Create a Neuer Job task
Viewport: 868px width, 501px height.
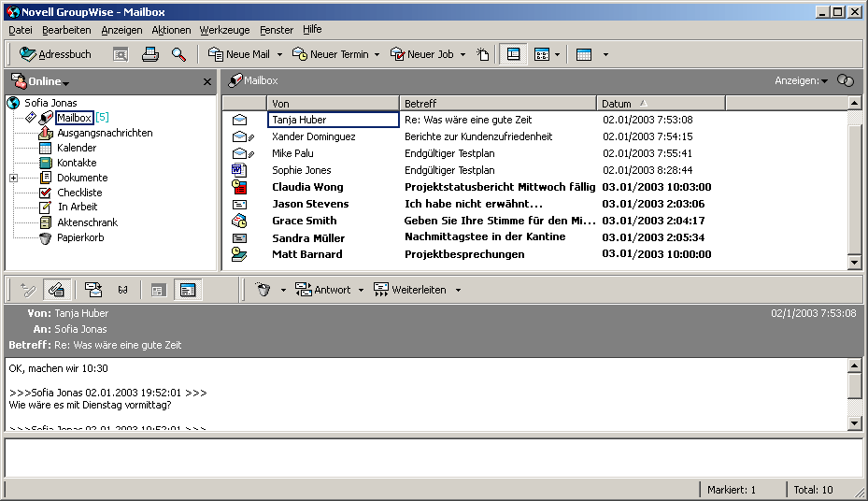[421, 54]
